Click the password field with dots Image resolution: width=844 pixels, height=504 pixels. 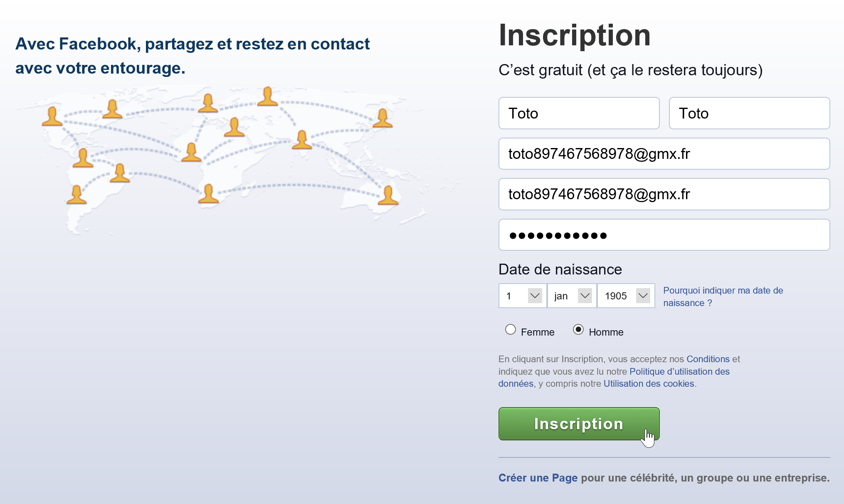[x=664, y=235]
